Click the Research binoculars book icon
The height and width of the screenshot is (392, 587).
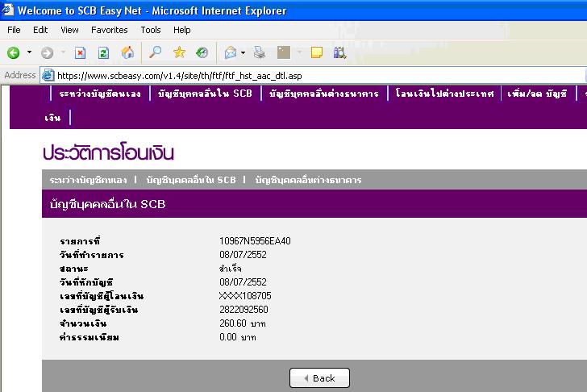339,52
